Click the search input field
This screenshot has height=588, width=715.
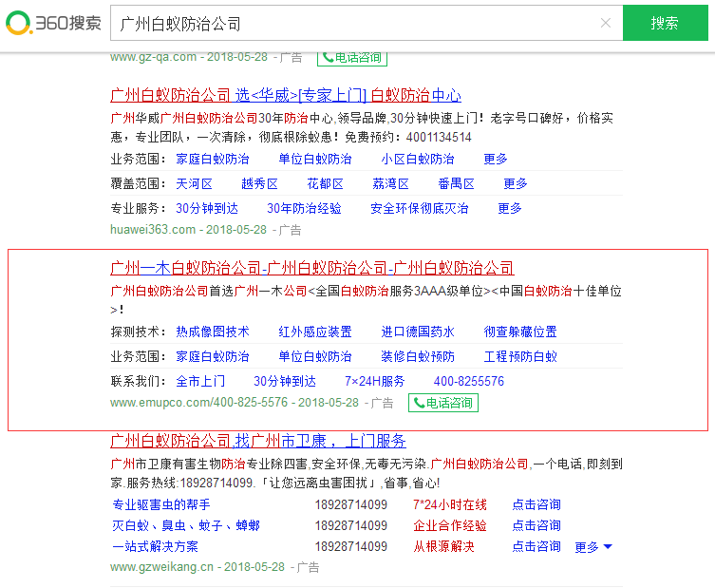[x=351, y=24]
